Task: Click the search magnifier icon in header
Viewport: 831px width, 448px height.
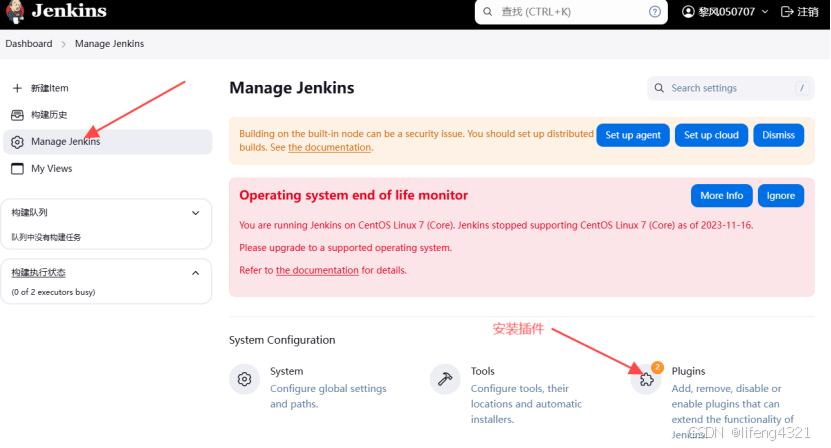Action: (487, 12)
